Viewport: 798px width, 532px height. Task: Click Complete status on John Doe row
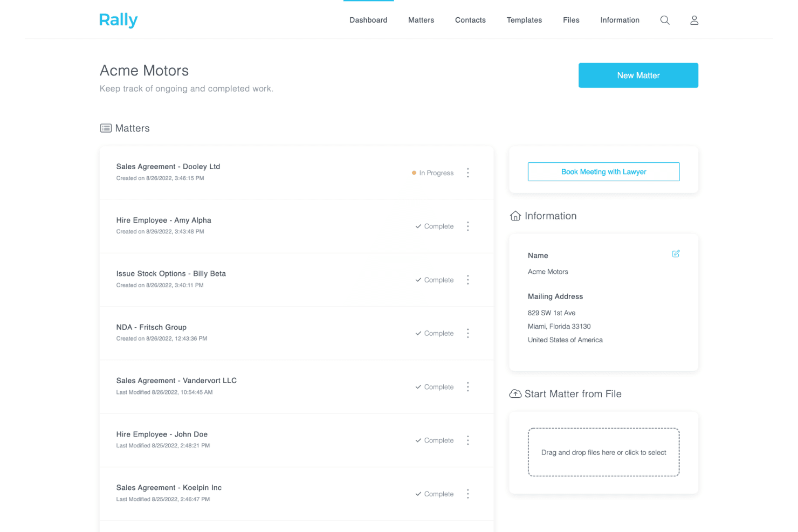pyautogui.click(x=435, y=440)
